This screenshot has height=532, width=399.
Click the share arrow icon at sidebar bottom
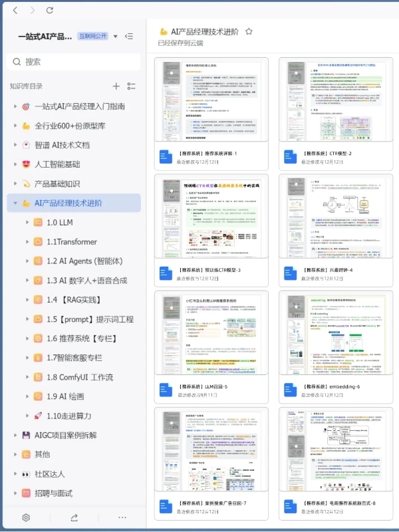point(74,517)
